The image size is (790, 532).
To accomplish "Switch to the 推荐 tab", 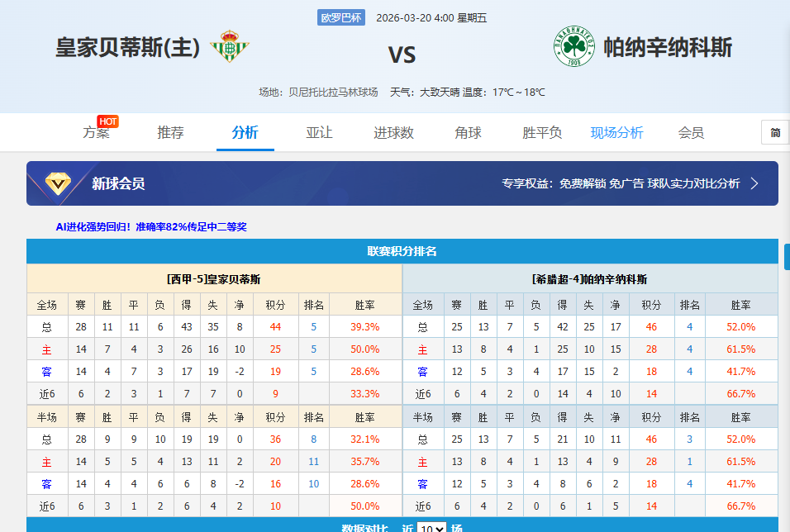I will pos(170,133).
